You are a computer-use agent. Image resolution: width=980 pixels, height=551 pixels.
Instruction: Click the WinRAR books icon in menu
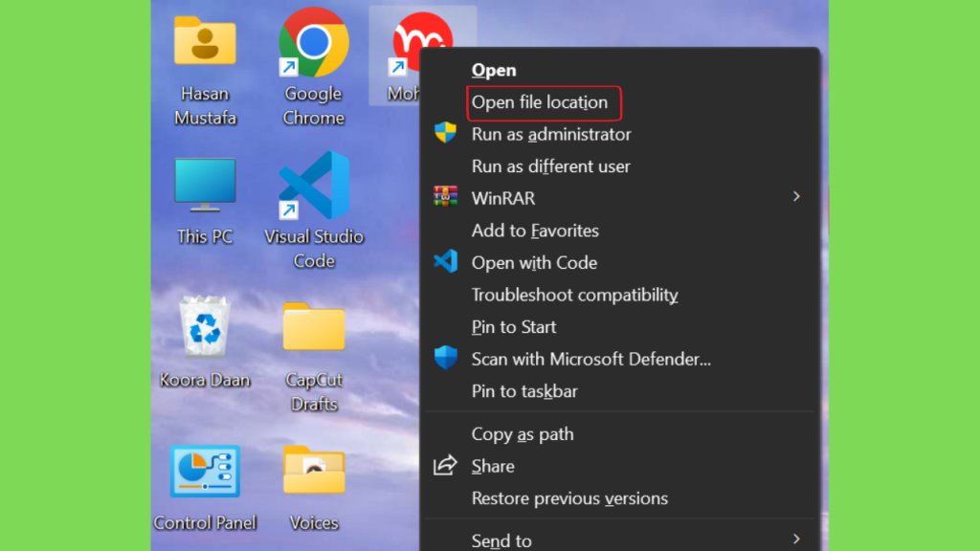[x=446, y=197]
